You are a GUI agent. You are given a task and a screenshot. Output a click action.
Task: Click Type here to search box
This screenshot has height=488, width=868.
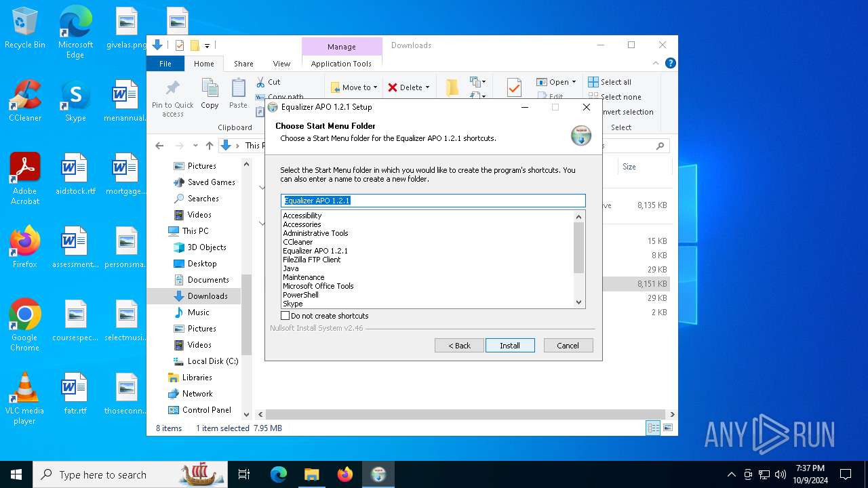[x=129, y=474]
